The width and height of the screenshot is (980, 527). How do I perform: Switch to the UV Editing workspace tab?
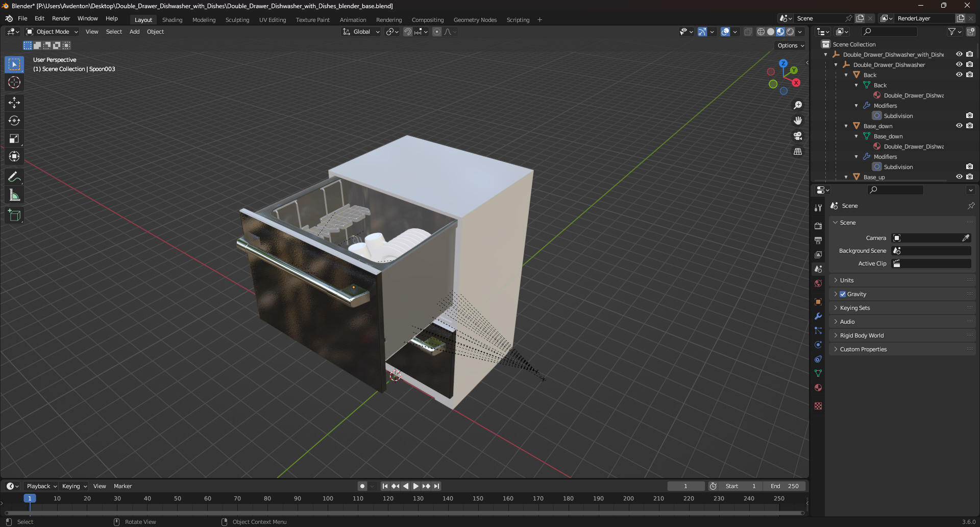click(x=273, y=20)
